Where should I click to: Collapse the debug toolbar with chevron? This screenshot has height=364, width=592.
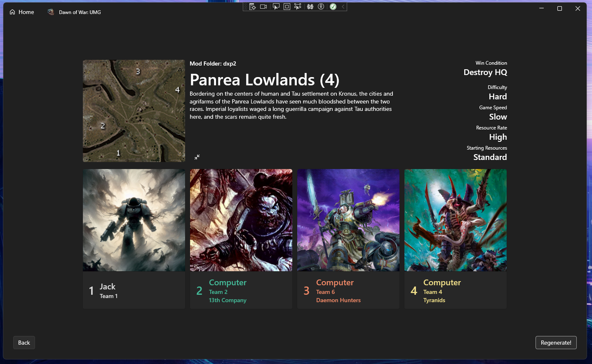click(343, 7)
